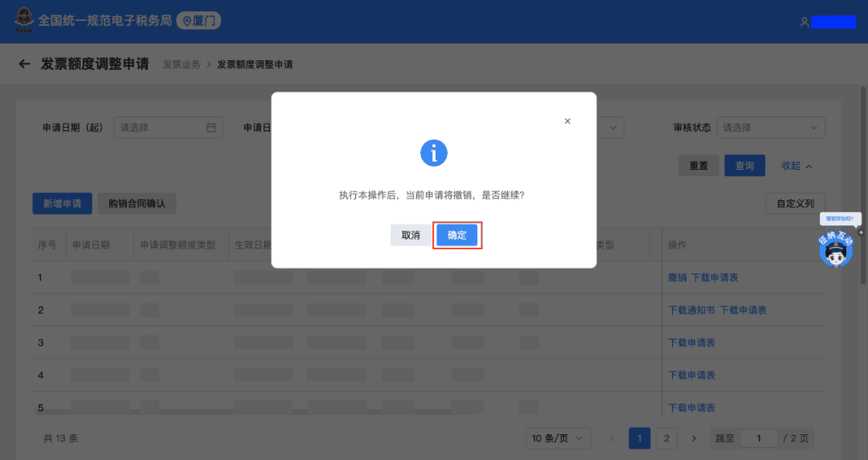Click the tax bureau emblem logo
Viewport: 868px width, 460px height.
tap(23, 21)
